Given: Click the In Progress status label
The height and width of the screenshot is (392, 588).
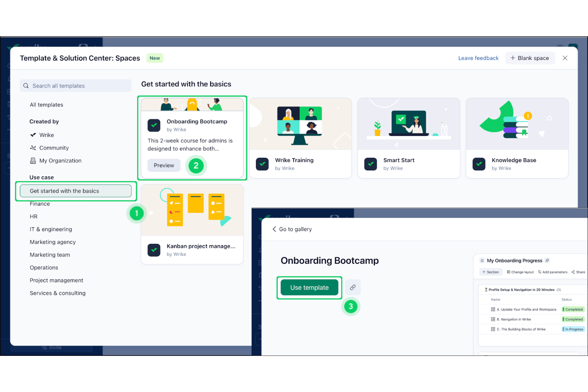Looking at the screenshot, I should pos(573,329).
